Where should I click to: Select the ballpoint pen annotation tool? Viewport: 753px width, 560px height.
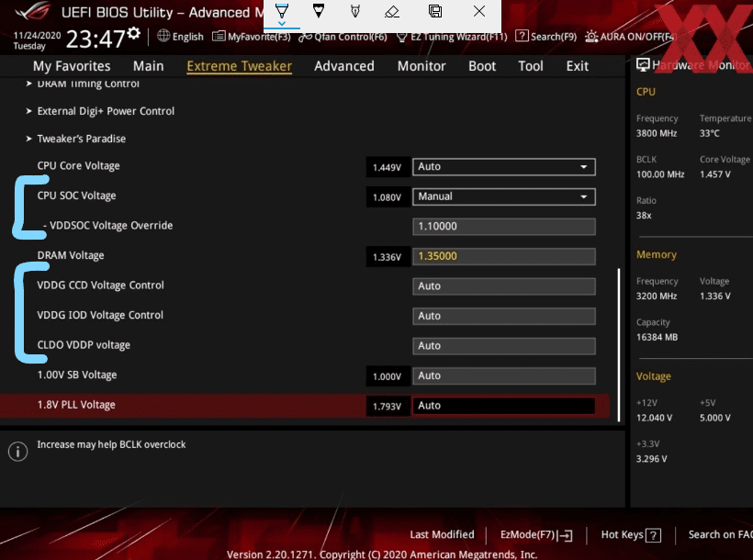tap(282, 12)
